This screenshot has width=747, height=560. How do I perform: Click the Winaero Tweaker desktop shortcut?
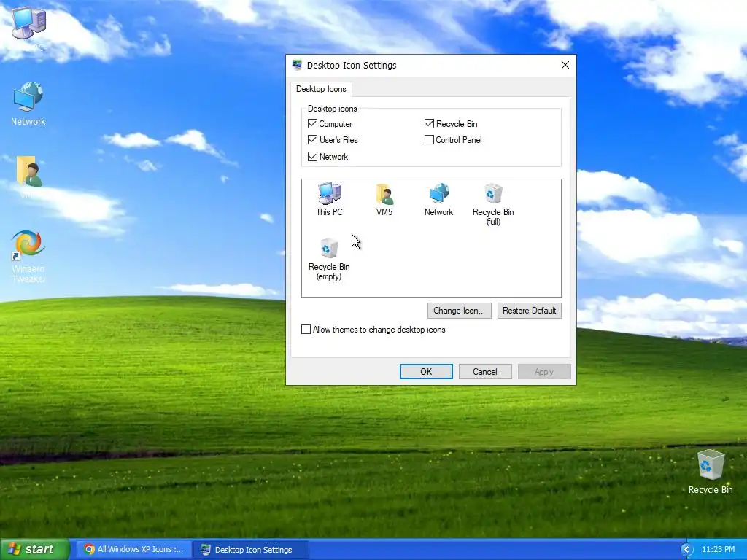pos(28,256)
